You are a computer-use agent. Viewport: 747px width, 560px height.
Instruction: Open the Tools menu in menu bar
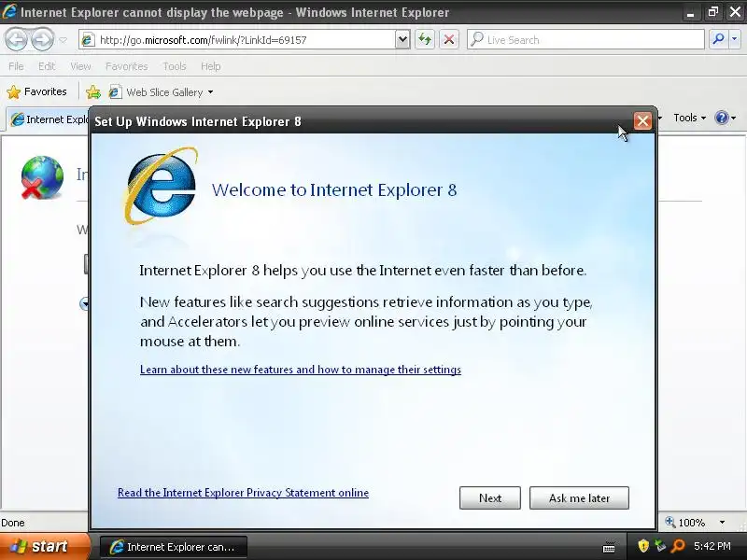175,66
